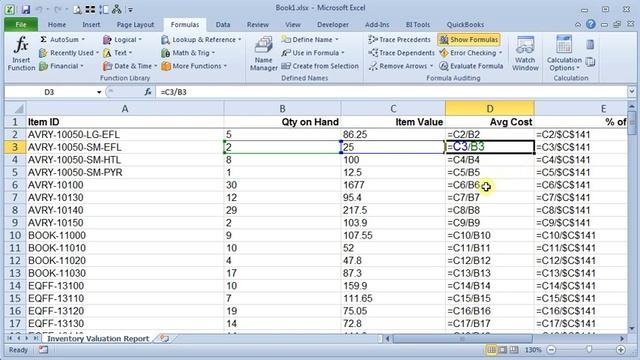640x360 pixels.
Task: Click the insert function fx in formula bar
Action: 148,92
